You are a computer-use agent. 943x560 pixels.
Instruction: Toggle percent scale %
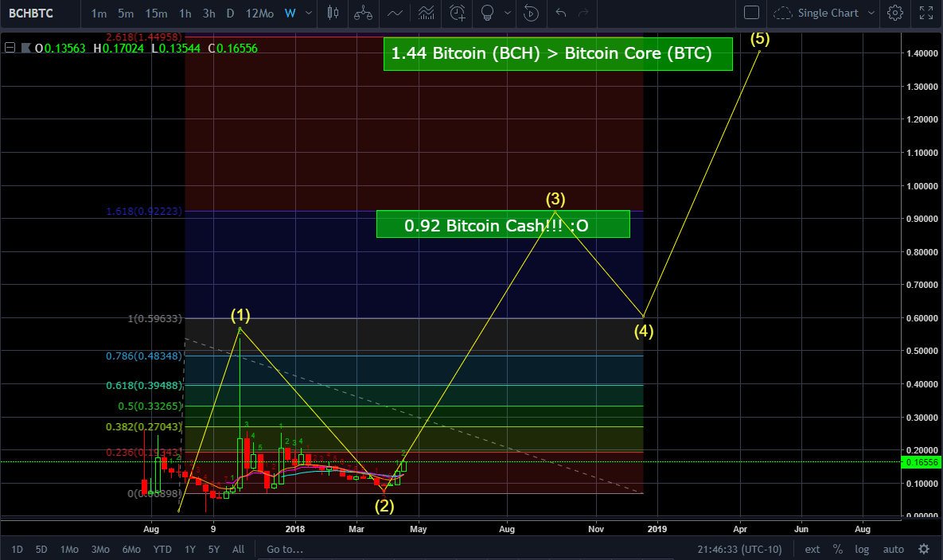[x=838, y=549]
